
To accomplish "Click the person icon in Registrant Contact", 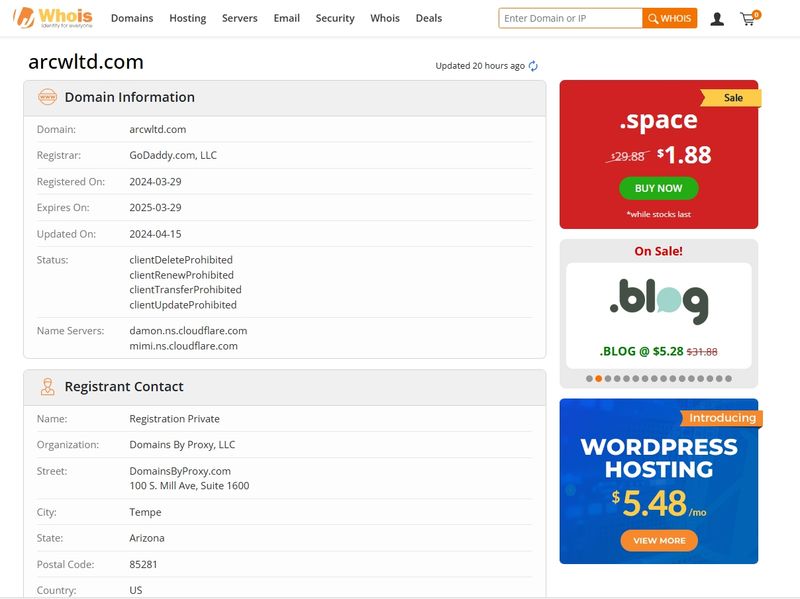I will coord(47,387).
